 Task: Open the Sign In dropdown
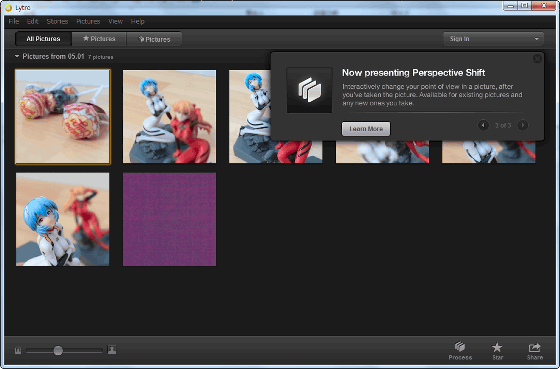(493, 39)
